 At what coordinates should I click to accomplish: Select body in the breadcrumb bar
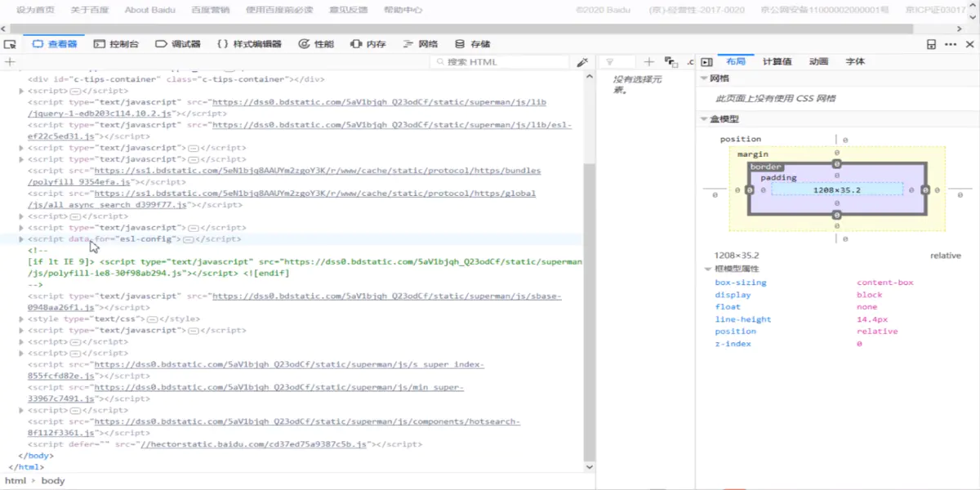[x=53, y=481]
